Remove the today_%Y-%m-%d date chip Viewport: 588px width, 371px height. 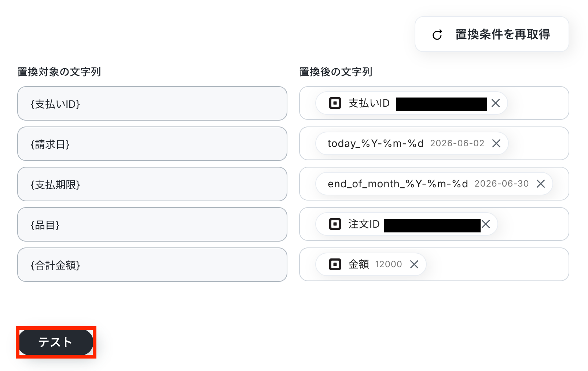496,143
